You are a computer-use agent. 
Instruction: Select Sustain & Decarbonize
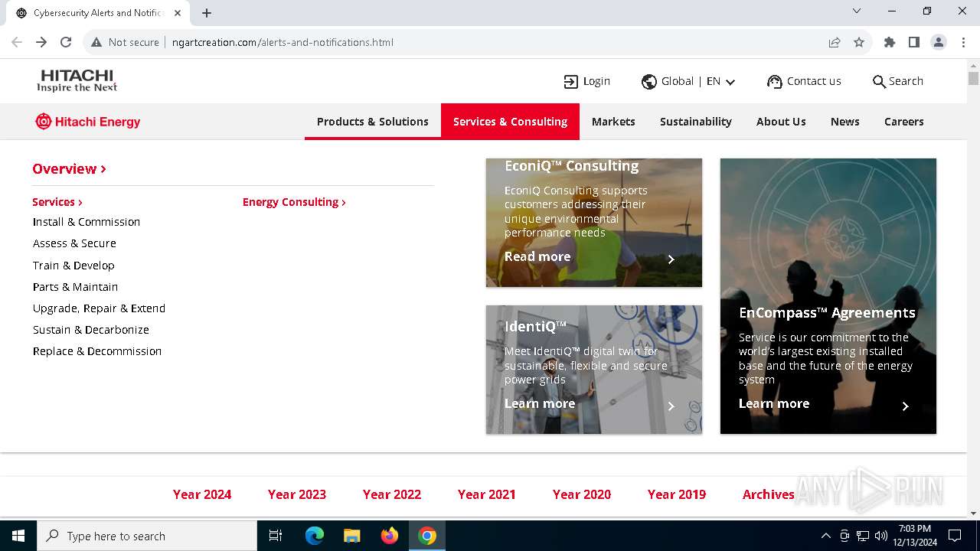point(91,330)
